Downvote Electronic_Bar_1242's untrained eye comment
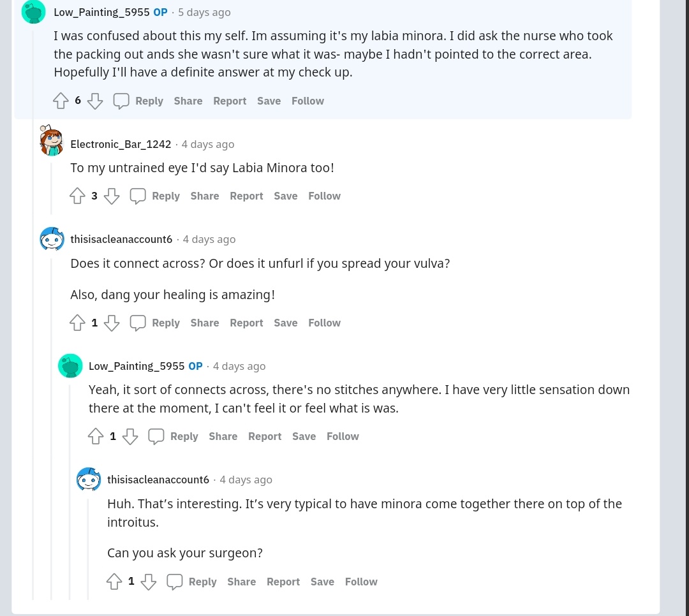The image size is (689, 616). pos(112,196)
